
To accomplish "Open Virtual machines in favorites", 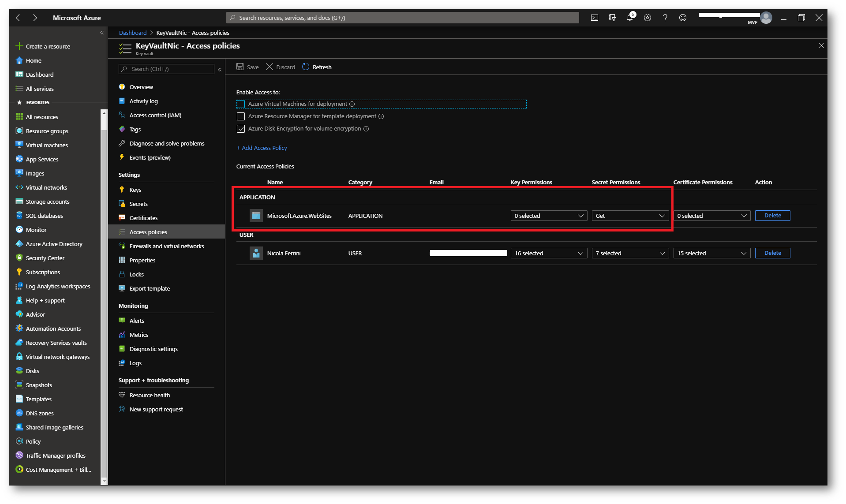I will [47, 145].
